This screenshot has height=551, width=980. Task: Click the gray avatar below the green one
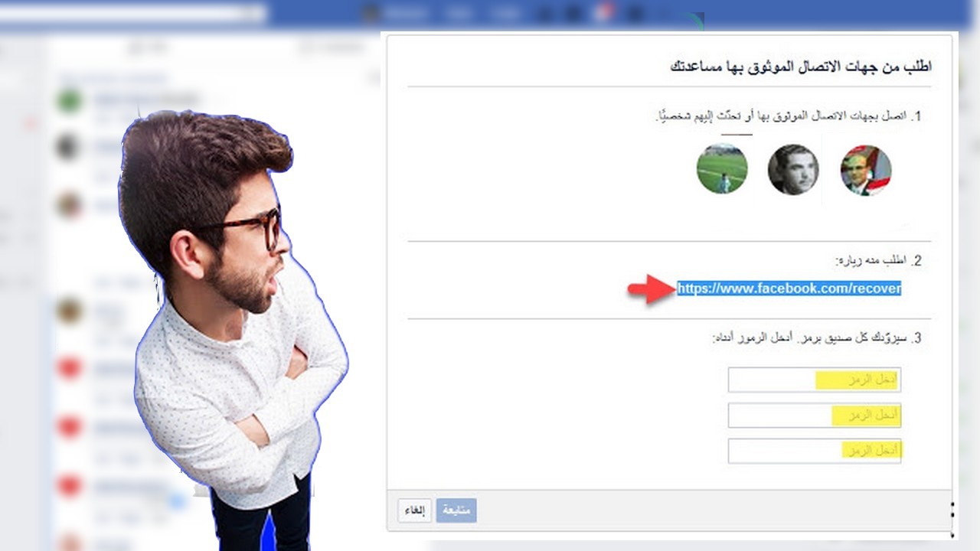[x=69, y=145]
